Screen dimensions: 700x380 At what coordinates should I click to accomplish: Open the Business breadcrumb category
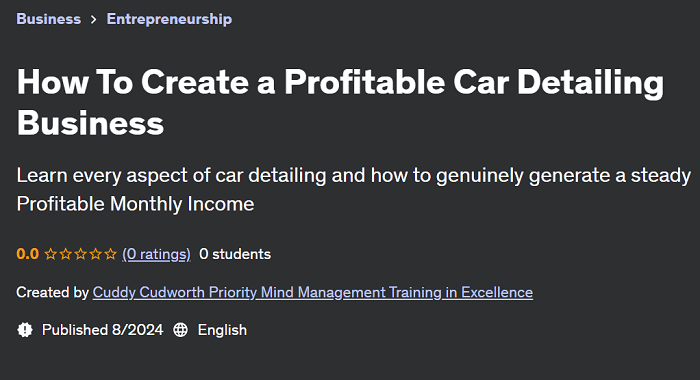pyautogui.click(x=49, y=19)
